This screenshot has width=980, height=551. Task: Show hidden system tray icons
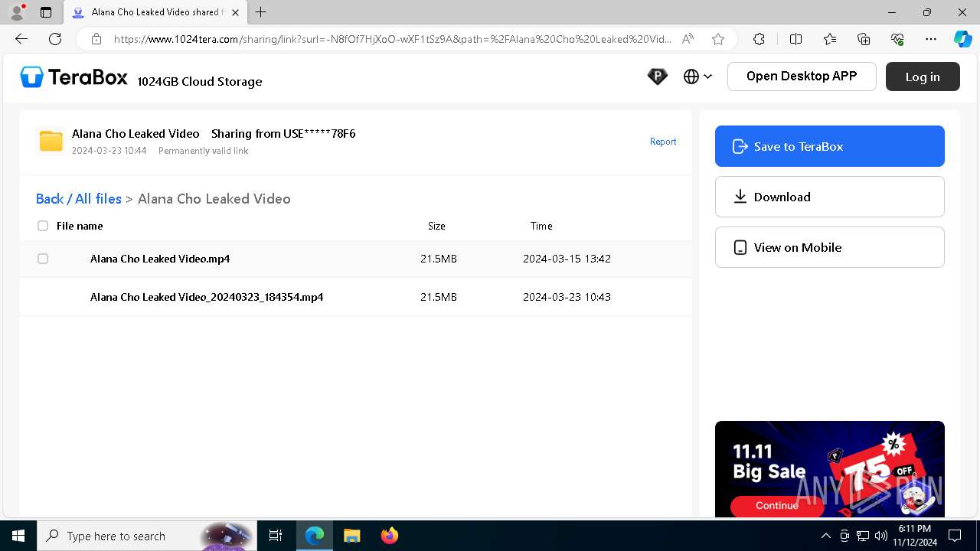coord(825,536)
